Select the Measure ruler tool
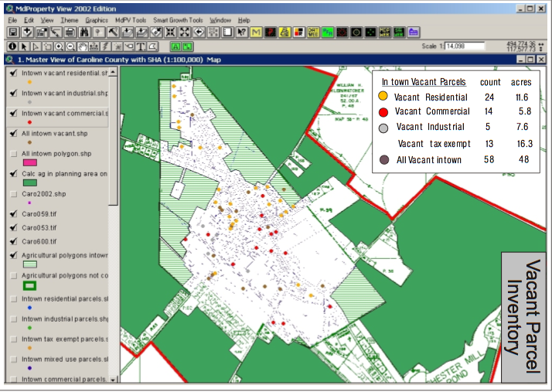Viewport: 552px width, 392px height. pyautogui.click(x=94, y=46)
